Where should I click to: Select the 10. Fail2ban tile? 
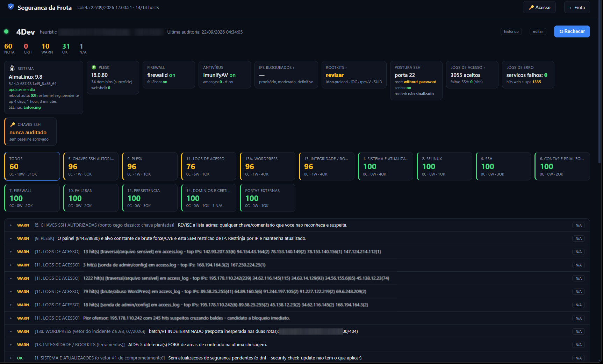click(x=91, y=198)
